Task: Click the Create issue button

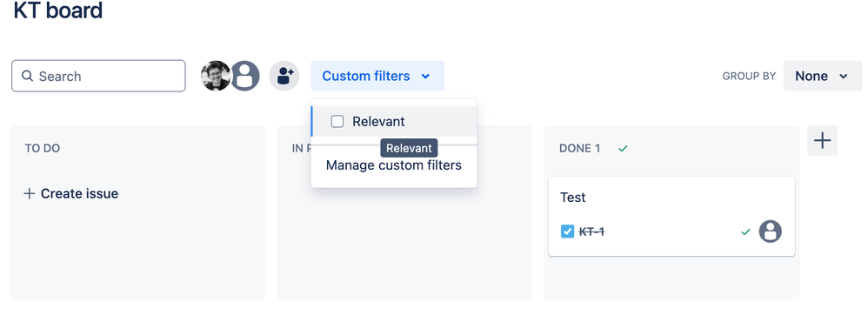Action: coord(70,193)
